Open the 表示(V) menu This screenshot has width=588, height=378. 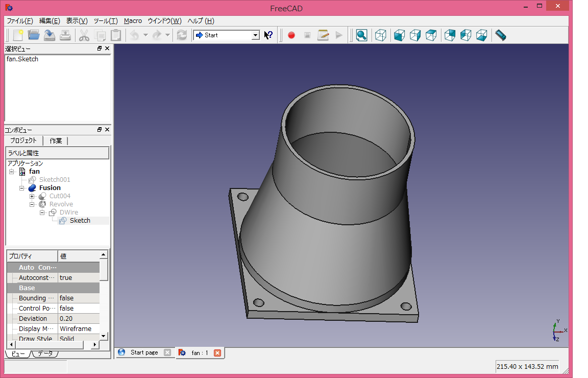pyautogui.click(x=77, y=21)
